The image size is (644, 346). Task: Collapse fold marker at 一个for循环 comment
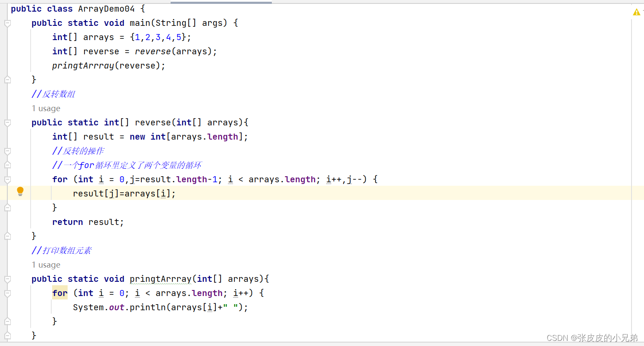(x=7, y=165)
